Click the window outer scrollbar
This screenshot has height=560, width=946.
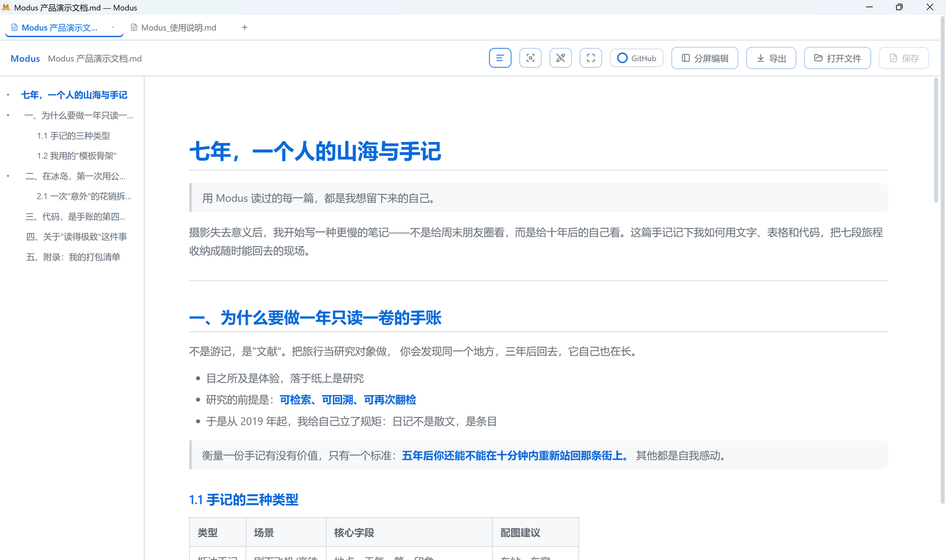click(x=942, y=260)
